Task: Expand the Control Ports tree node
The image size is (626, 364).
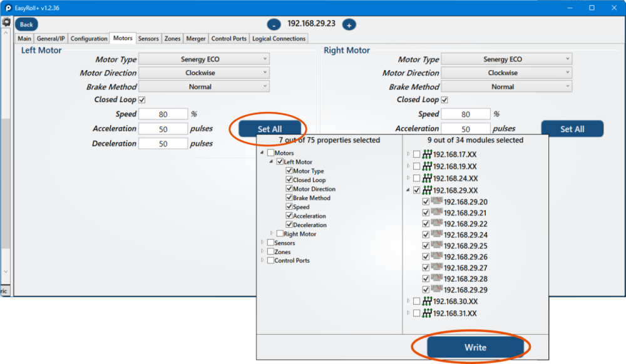Action: tap(262, 260)
